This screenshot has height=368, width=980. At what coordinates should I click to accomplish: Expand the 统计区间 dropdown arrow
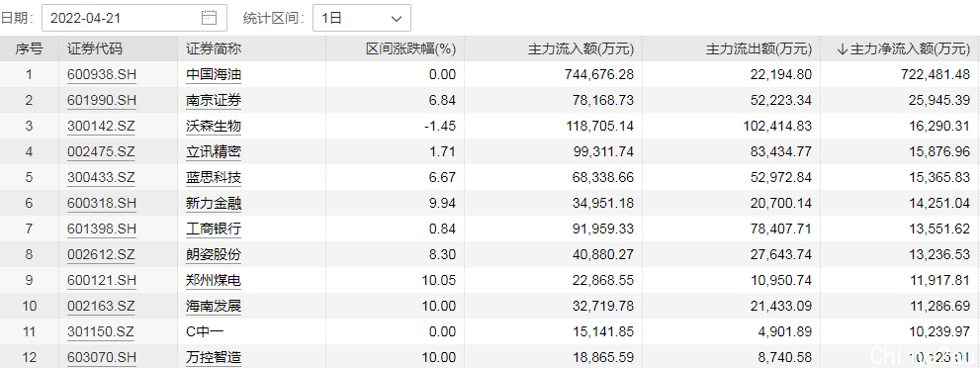point(397,18)
